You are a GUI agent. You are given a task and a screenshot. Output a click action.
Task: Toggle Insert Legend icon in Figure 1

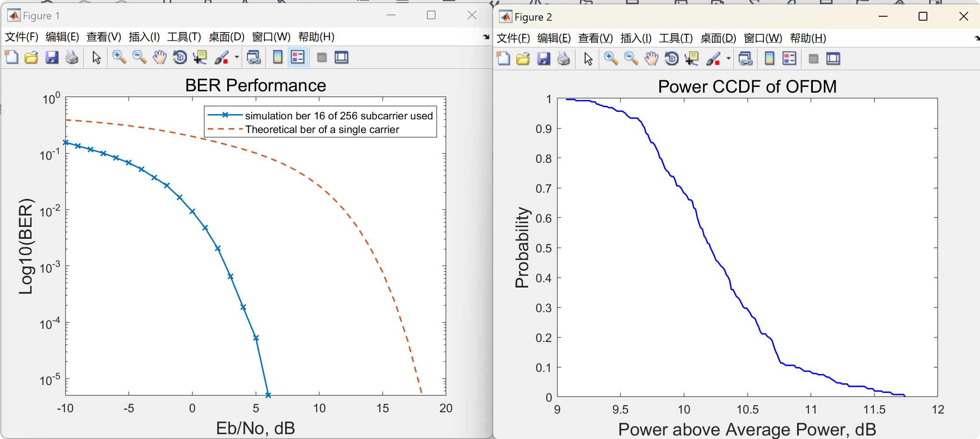[298, 58]
